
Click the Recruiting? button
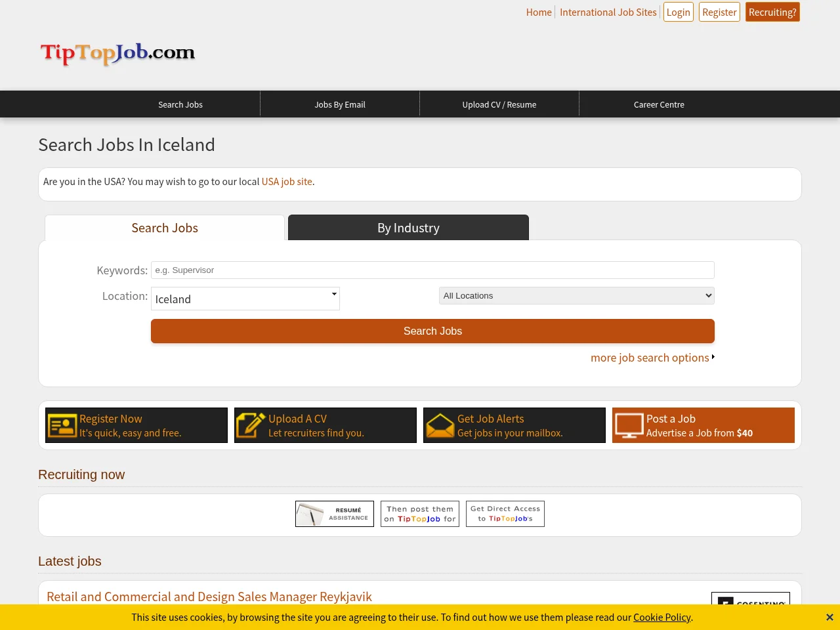click(x=772, y=12)
